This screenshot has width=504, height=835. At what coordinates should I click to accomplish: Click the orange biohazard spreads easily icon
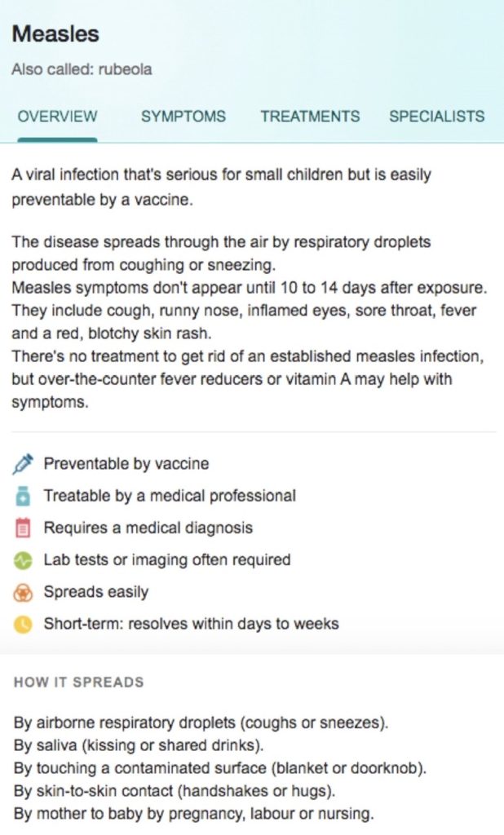pyautogui.click(x=22, y=592)
